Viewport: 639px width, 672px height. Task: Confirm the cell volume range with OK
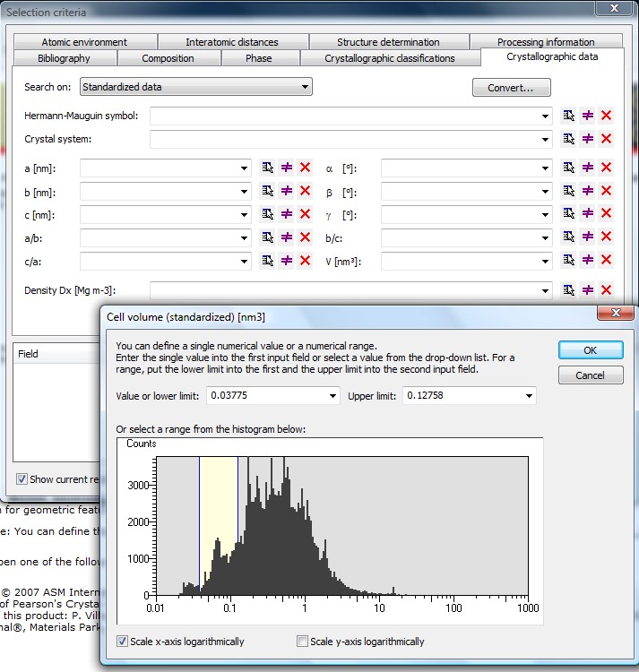click(x=590, y=350)
